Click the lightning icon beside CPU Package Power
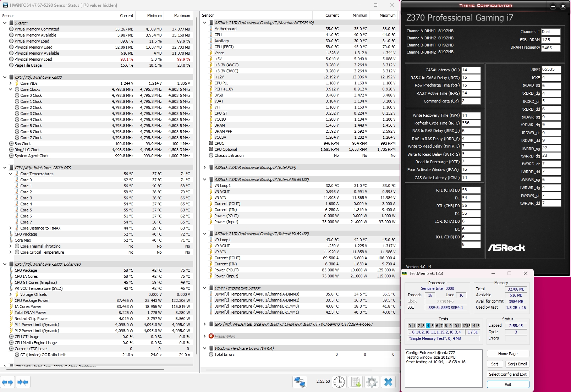 (x=11, y=300)
